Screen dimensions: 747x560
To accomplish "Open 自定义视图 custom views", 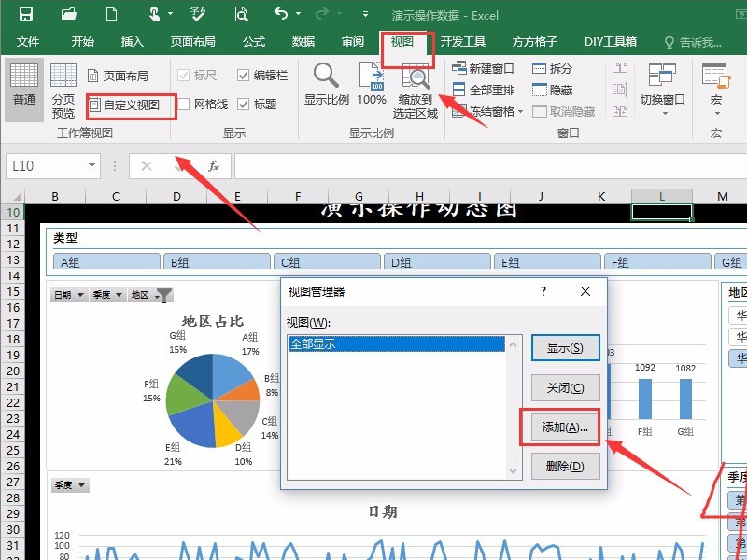I will tap(125, 105).
